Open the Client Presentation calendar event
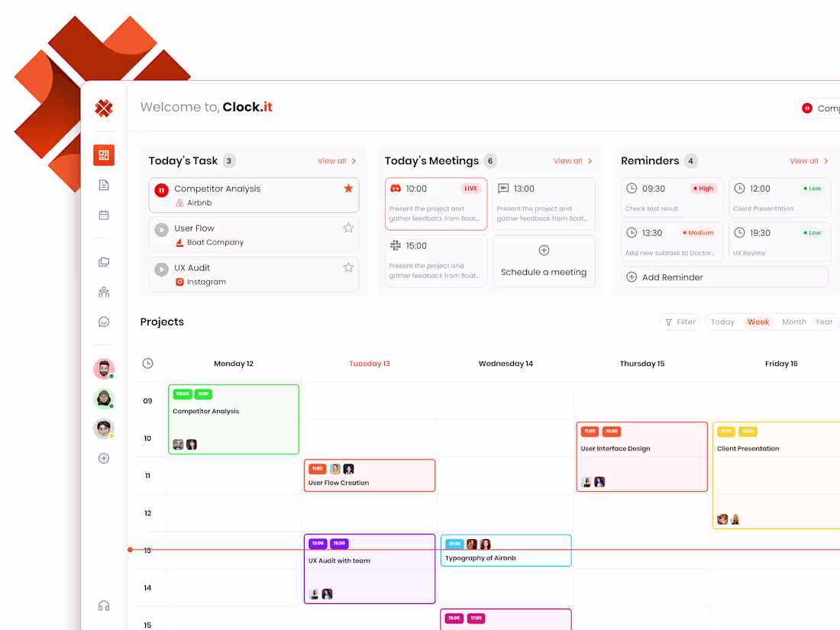The image size is (840, 630). (777, 475)
